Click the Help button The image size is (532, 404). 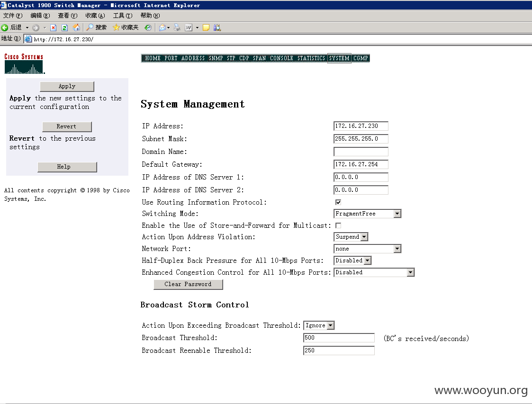[67, 167]
